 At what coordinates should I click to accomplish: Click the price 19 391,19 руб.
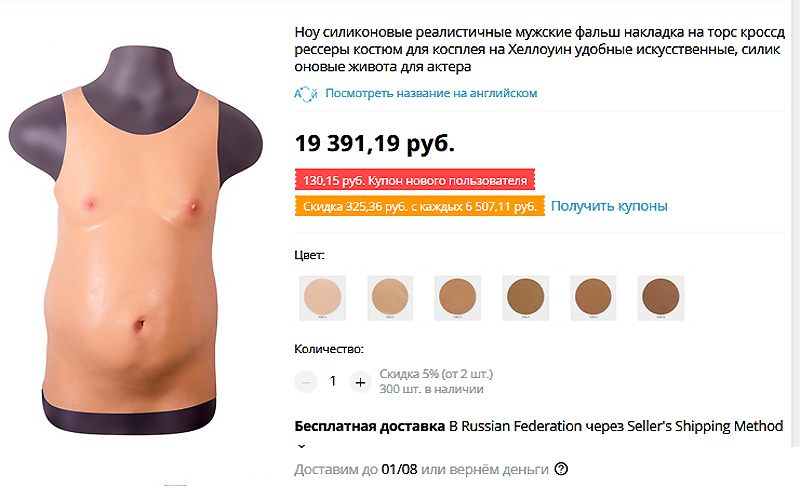pyautogui.click(x=375, y=143)
